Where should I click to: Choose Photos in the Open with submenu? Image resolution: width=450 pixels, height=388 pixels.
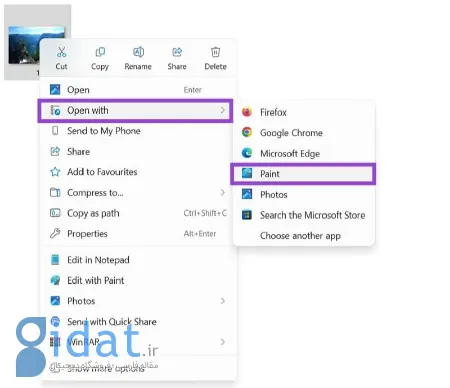tap(304, 194)
